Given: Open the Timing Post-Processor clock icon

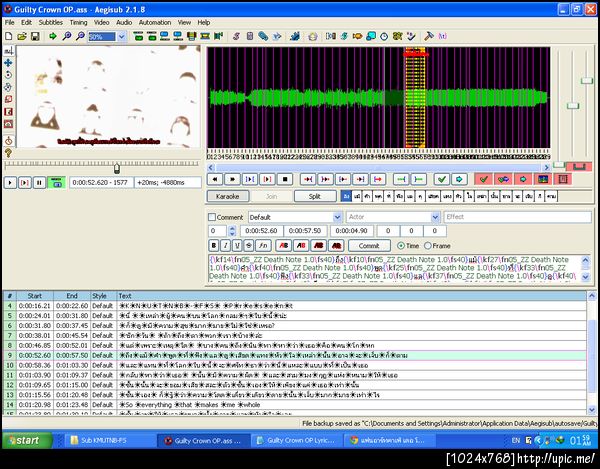Looking at the screenshot, I should click(x=384, y=36).
